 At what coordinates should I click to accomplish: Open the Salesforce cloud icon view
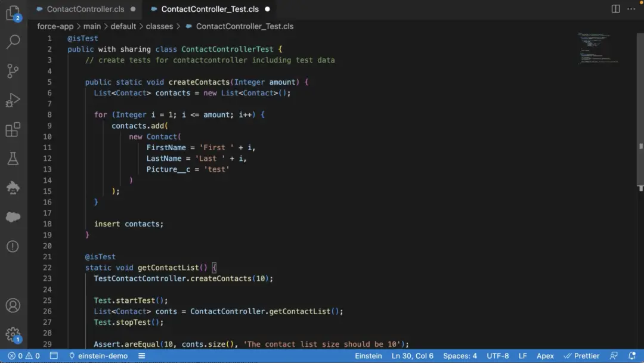(13, 217)
